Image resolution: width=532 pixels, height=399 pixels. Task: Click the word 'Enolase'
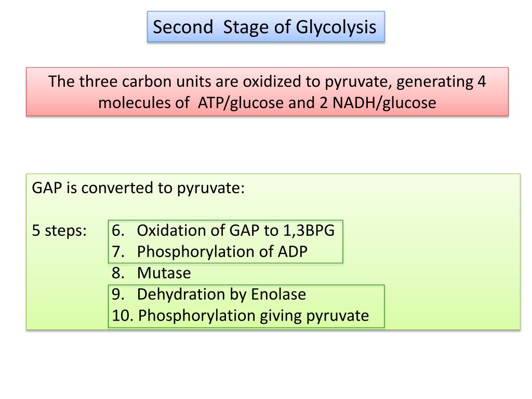tap(278, 294)
